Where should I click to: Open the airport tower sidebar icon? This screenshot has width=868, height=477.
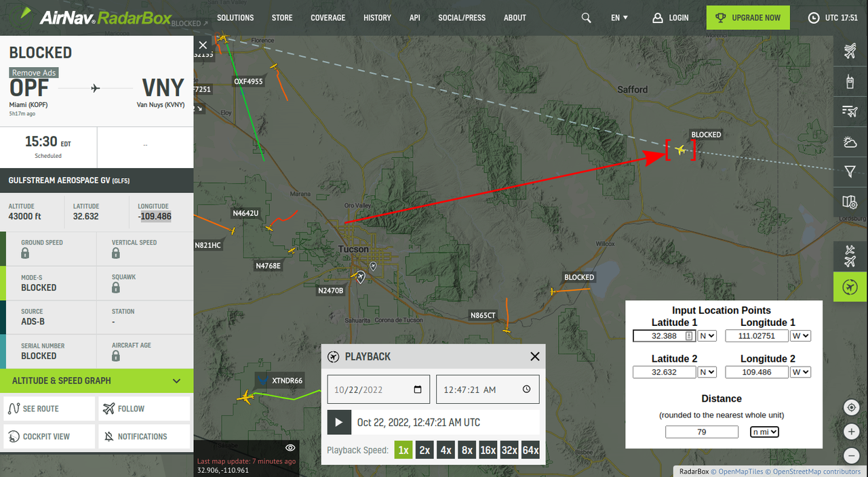point(850,81)
